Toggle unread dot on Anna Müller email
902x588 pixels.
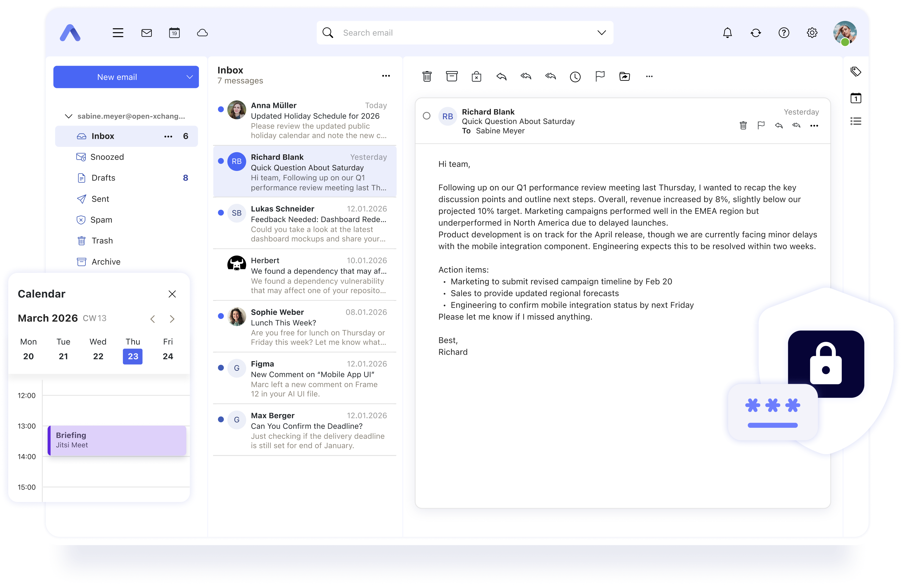221,109
